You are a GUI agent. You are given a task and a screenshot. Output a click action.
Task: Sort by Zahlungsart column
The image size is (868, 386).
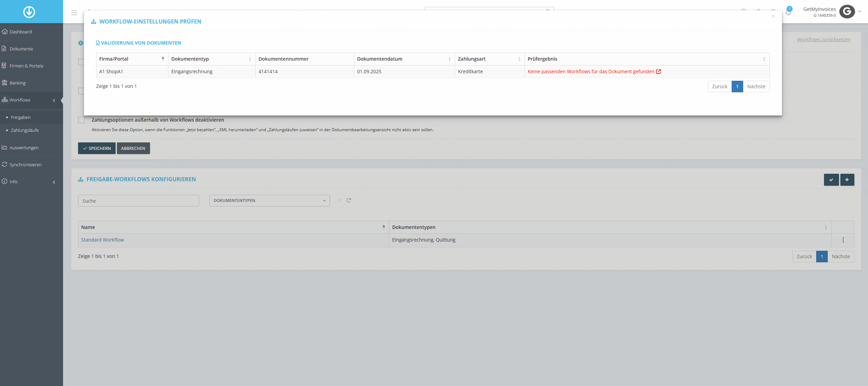[490, 59]
